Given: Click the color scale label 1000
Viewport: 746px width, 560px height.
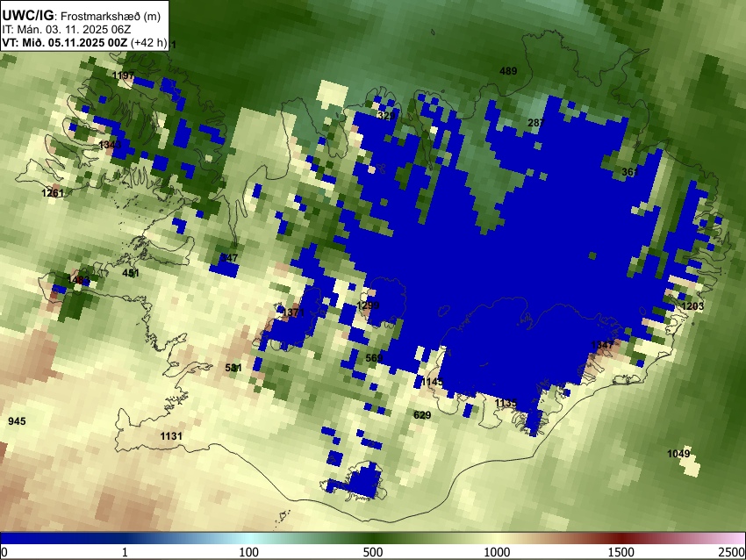Looking at the screenshot, I should [x=497, y=552].
